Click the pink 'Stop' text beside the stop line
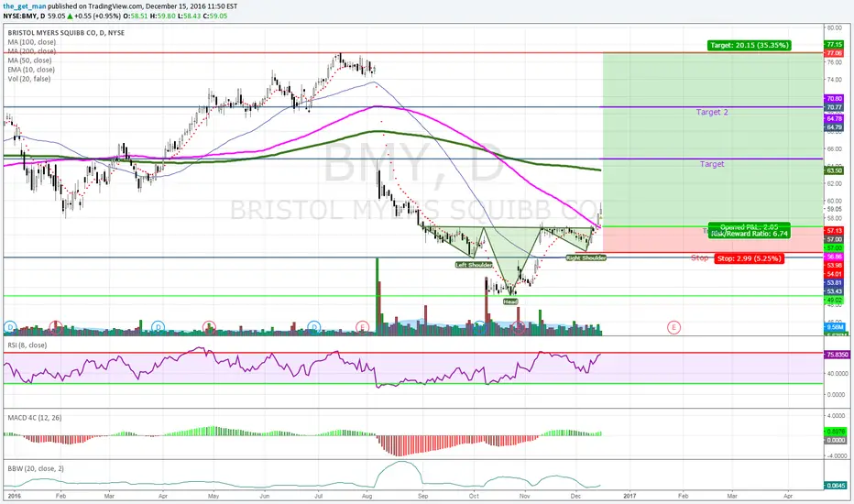The image size is (854, 504). 699,257
